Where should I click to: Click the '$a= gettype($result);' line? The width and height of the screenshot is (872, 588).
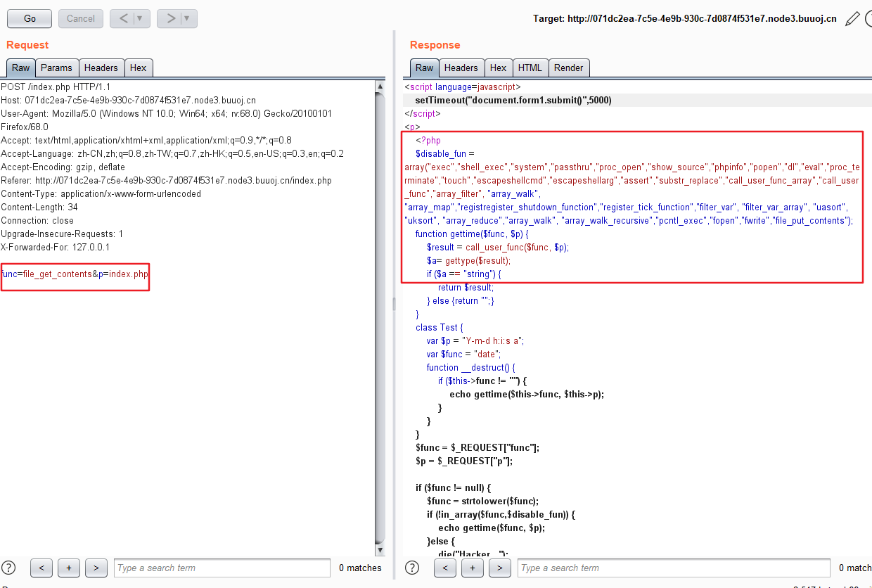(x=469, y=260)
